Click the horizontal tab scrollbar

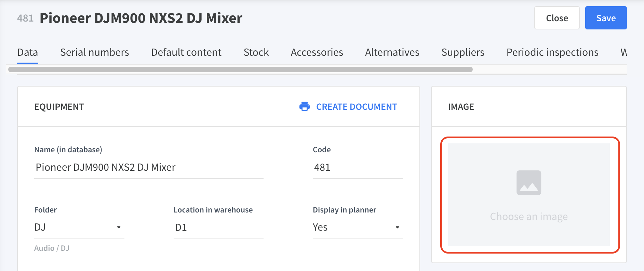(240, 69)
